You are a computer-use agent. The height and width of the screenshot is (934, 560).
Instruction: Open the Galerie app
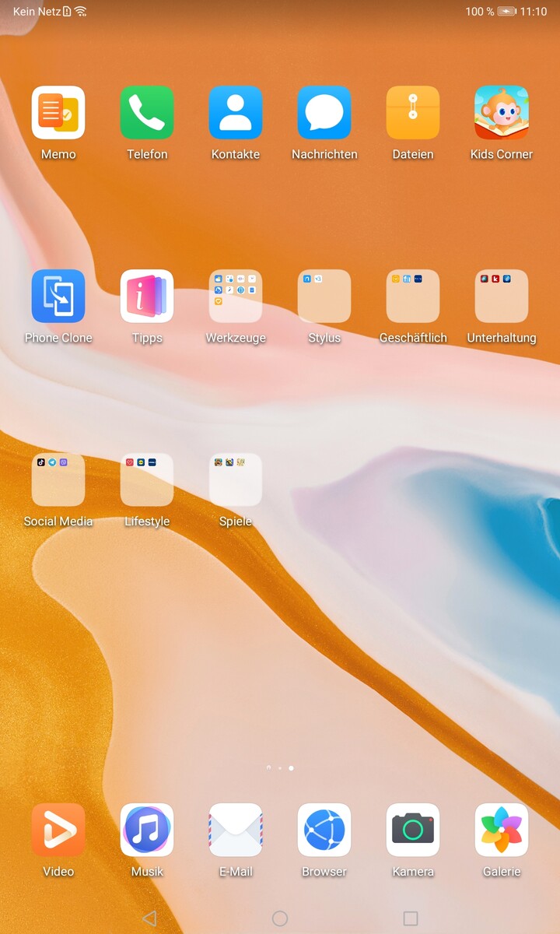click(x=502, y=830)
